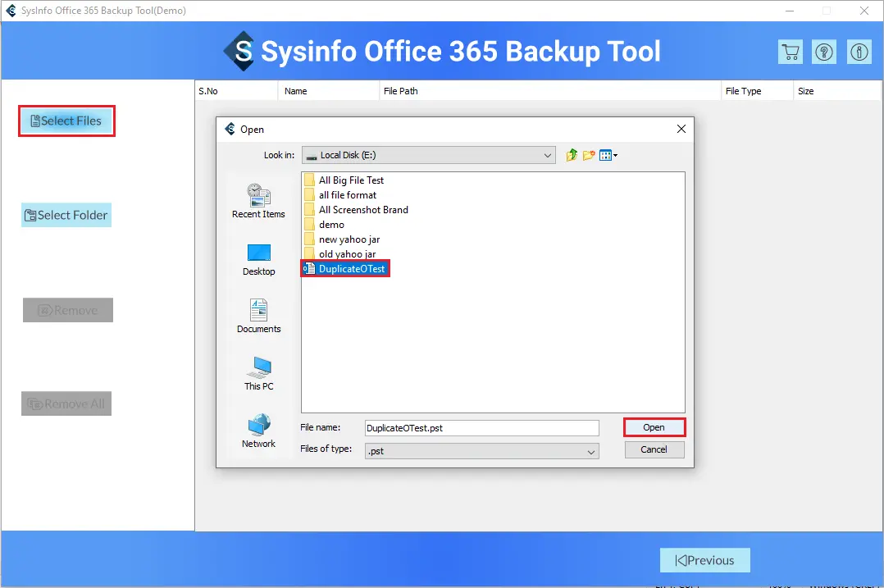The width and height of the screenshot is (884, 588).
Task: Select the All Big File Test folder
Action: [344, 180]
